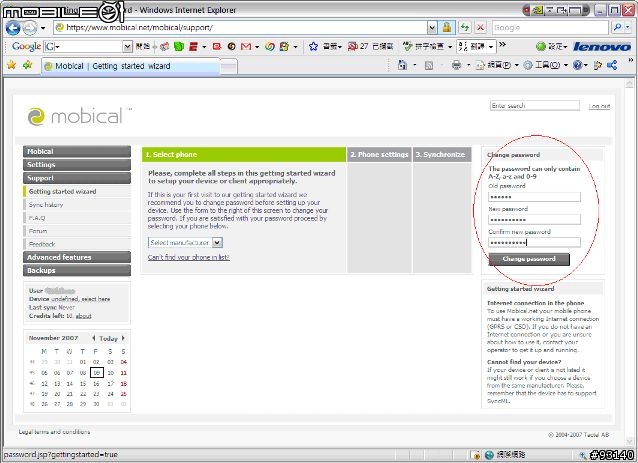Click the translate icon in Google toolbar
The height and width of the screenshot is (463, 638).
coord(463,46)
